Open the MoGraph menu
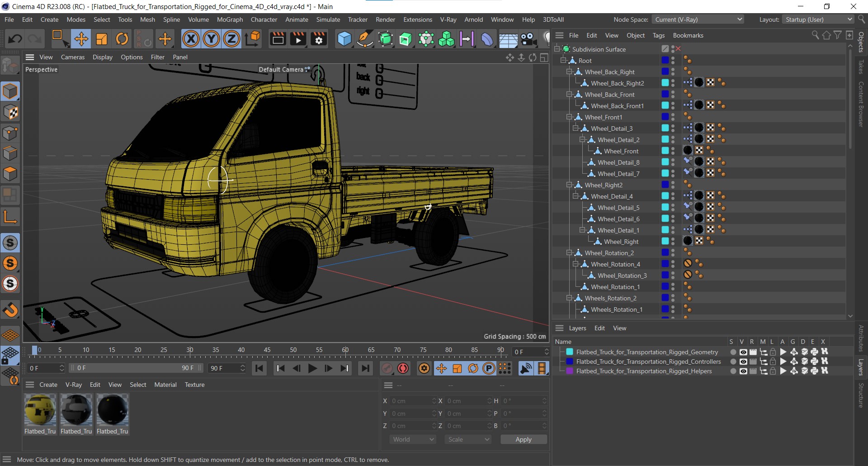Image resolution: width=868 pixels, height=466 pixels. pyautogui.click(x=230, y=19)
